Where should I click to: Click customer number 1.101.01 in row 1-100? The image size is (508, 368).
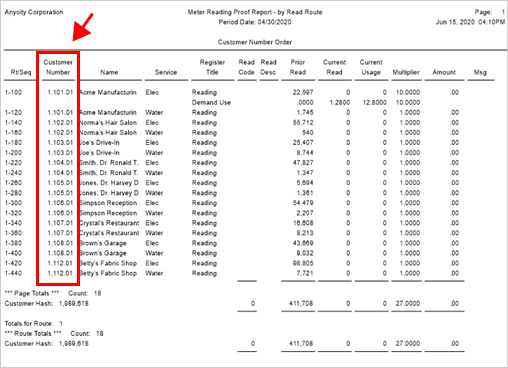60,92
